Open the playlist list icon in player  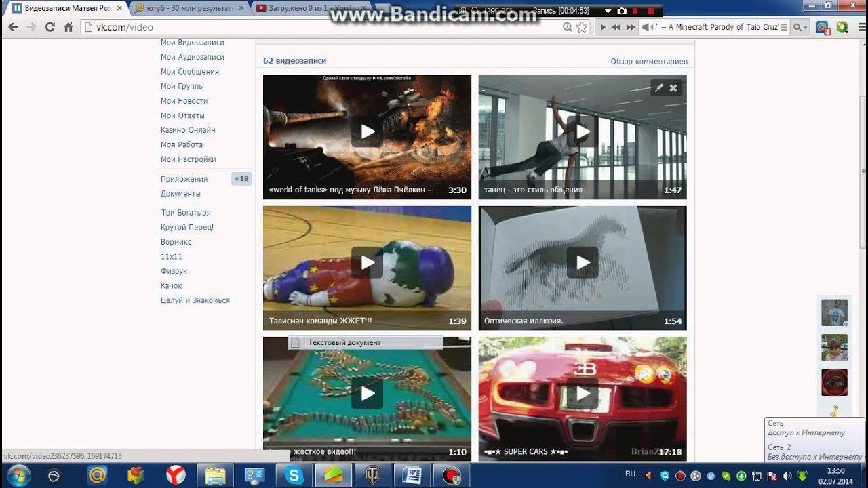(x=784, y=27)
